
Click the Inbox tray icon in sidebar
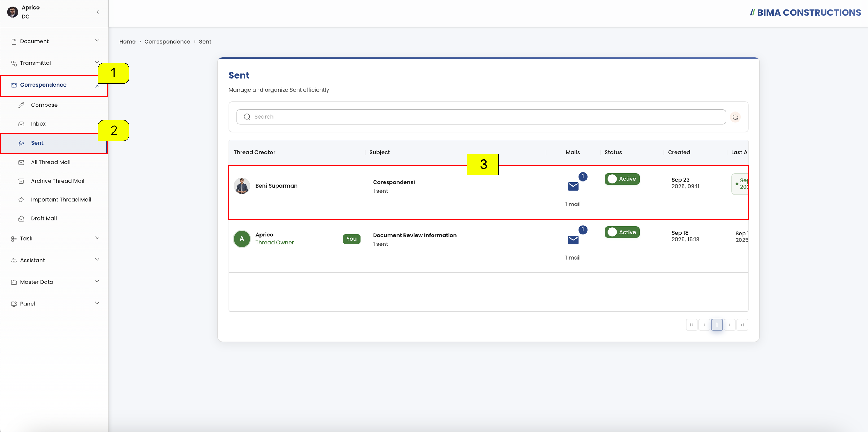click(21, 124)
